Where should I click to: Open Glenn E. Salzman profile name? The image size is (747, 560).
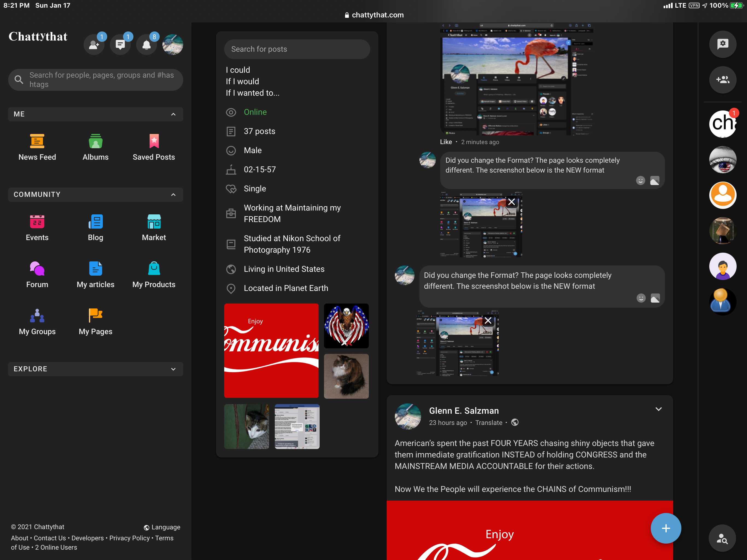(x=464, y=410)
